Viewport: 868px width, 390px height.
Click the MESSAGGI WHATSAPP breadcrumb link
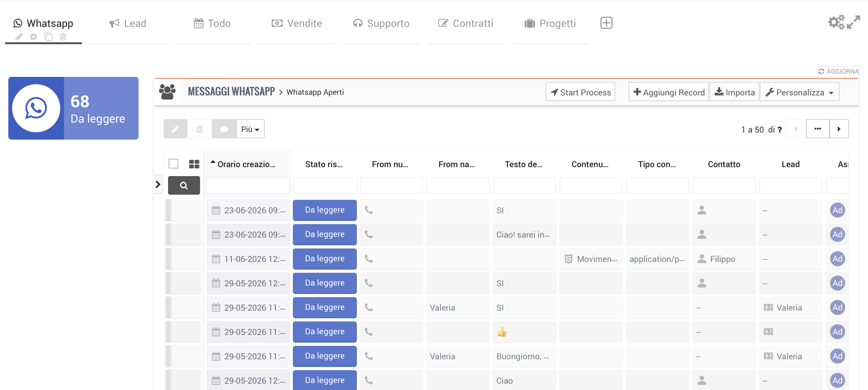click(231, 91)
